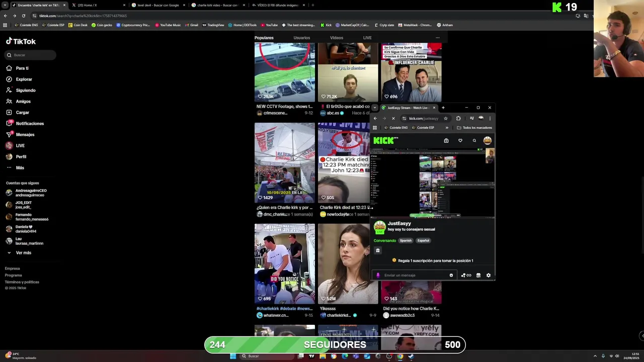The width and height of the screenshot is (644, 362).
Task: Open Todos los marcadores folder
Action: (474, 128)
